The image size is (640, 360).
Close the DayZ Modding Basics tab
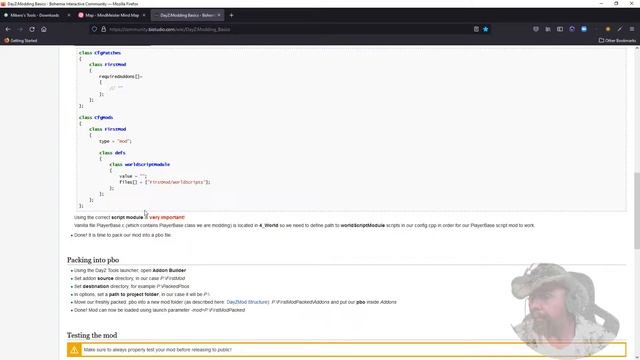tap(219, 15)
